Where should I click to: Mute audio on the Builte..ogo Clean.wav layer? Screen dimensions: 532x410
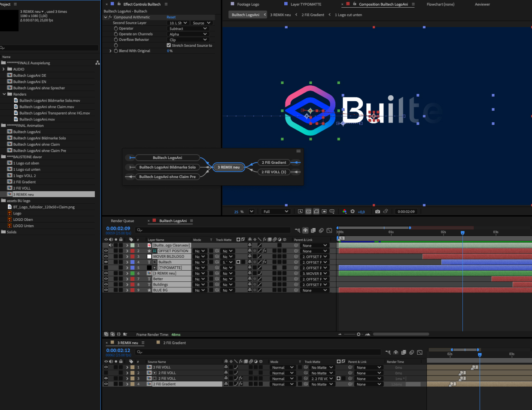pyautogui.click(x=110, y=245)
